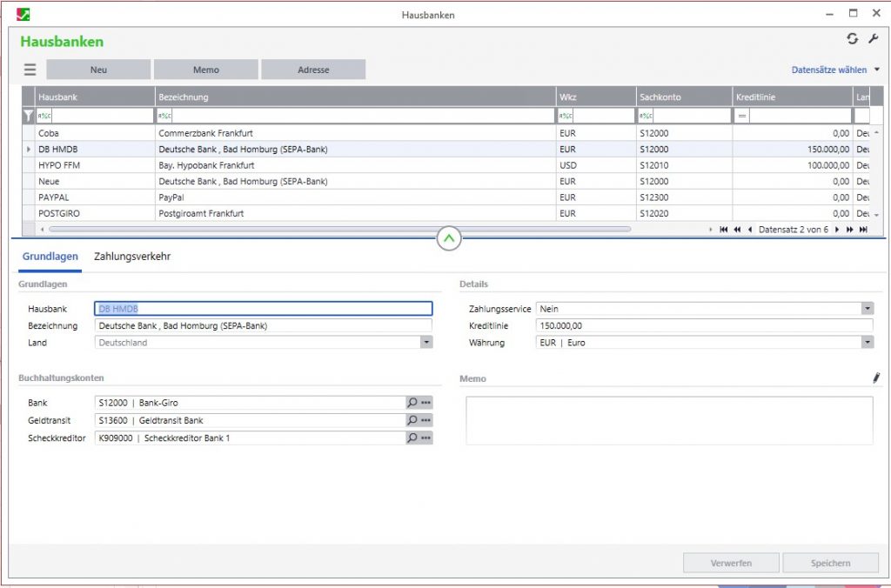The height and width of the screenshot is (588, 891).
Task: Click the refresh icon at top right
Action: 853,39
